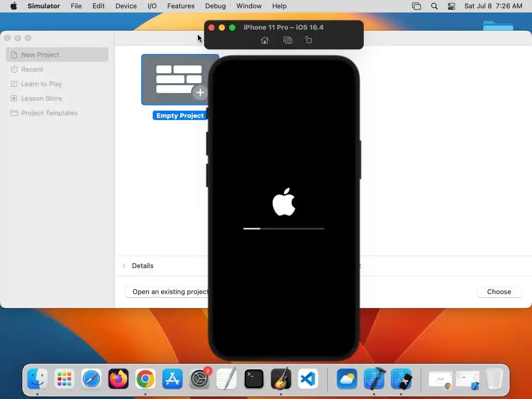Open the App Store from the Dock

coord(172,379)
